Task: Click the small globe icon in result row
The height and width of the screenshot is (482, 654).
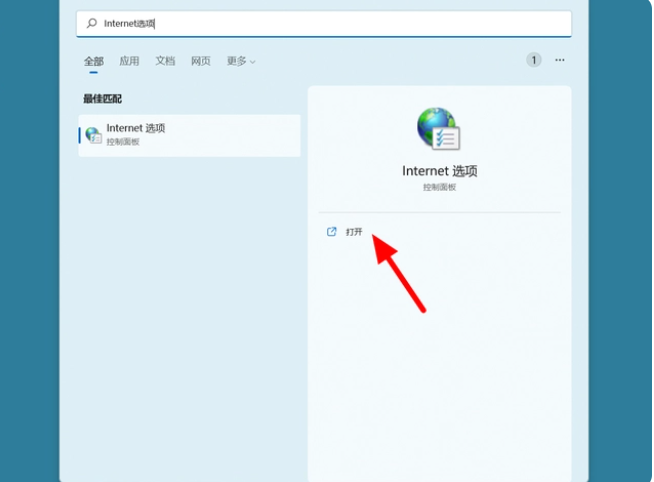Action: (93, 135)
